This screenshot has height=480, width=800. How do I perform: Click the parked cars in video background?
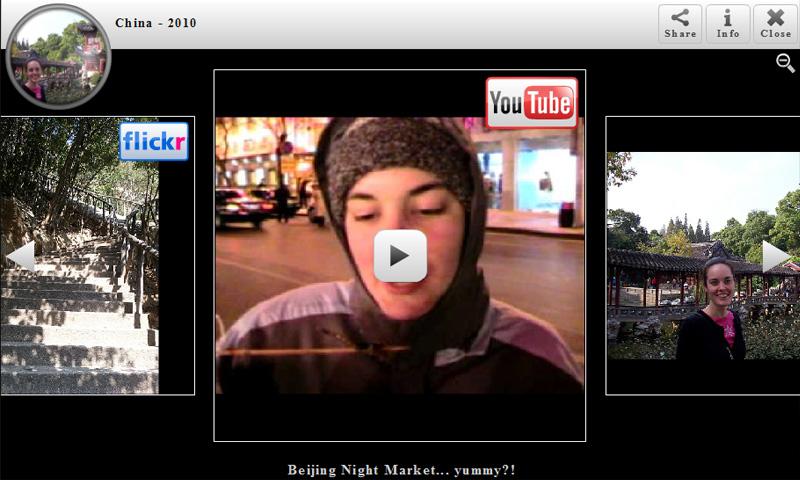tap(245, 207)
